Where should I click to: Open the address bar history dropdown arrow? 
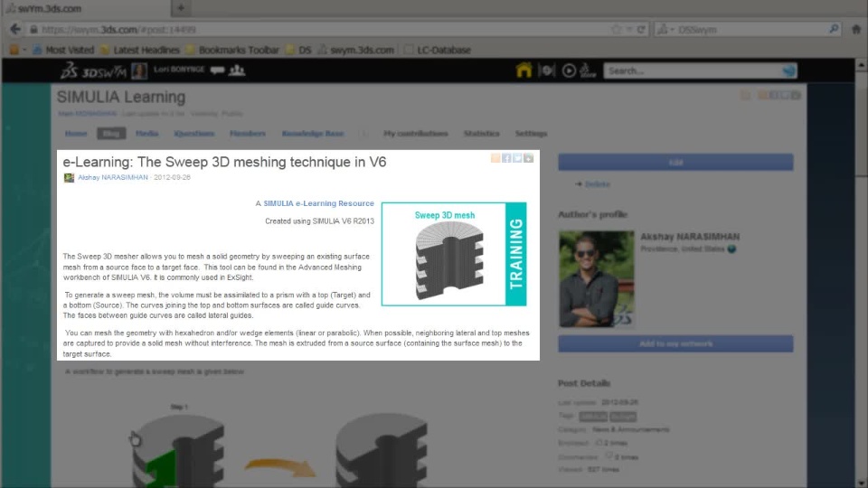629,29
